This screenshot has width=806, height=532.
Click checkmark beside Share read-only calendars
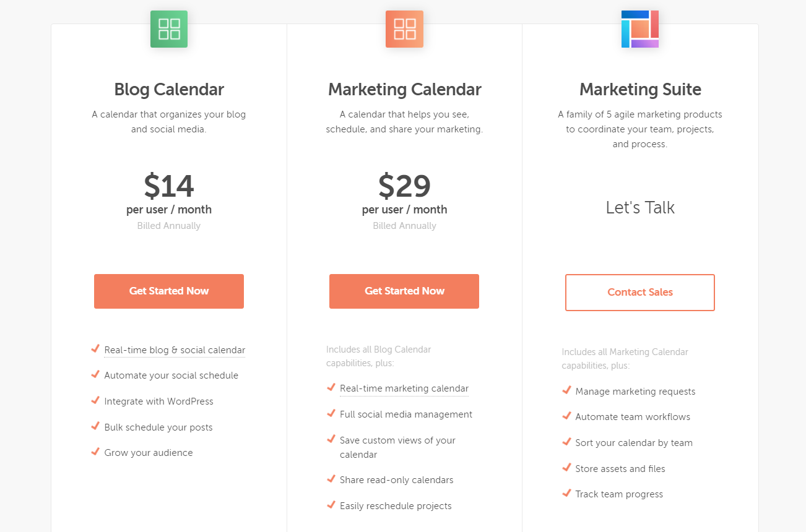point(331,479)
